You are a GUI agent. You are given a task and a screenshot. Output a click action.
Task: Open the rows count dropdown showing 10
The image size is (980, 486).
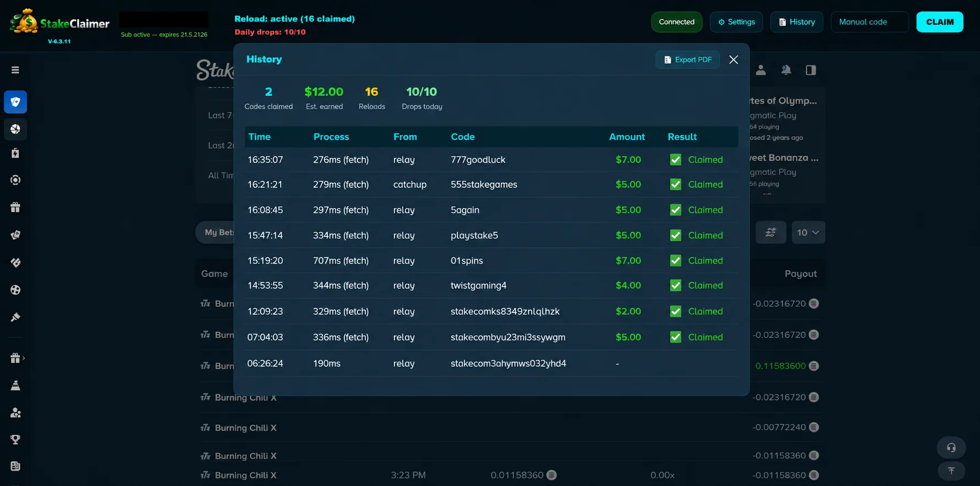[x=808, y=232]
